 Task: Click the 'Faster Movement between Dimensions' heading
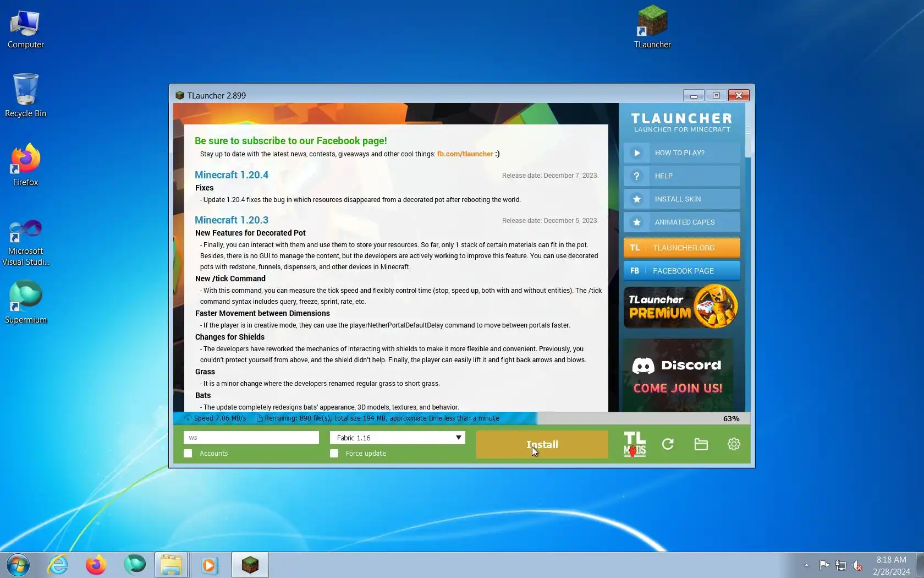[262, 313]
